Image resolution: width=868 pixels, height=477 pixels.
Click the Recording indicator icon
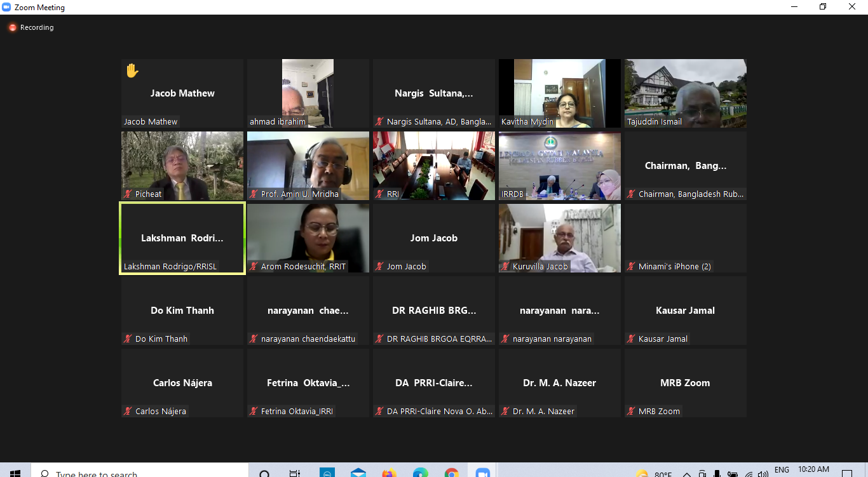(12, 28)
